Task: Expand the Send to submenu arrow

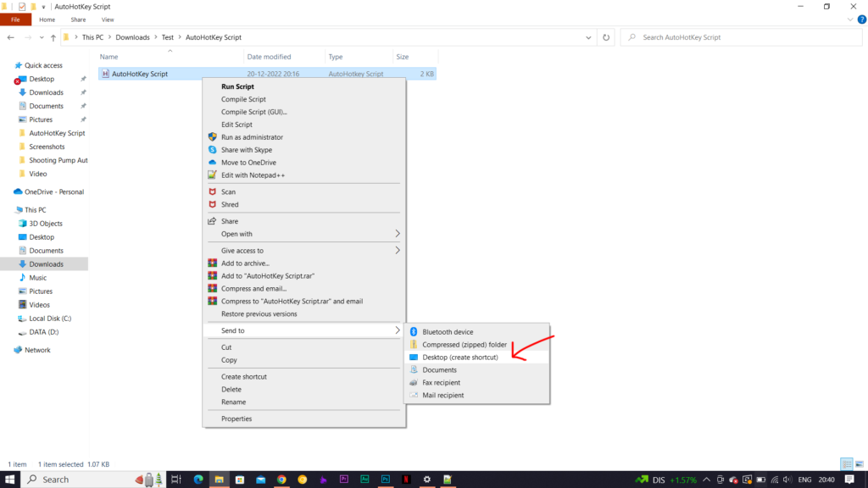Action: click(397, 330)
